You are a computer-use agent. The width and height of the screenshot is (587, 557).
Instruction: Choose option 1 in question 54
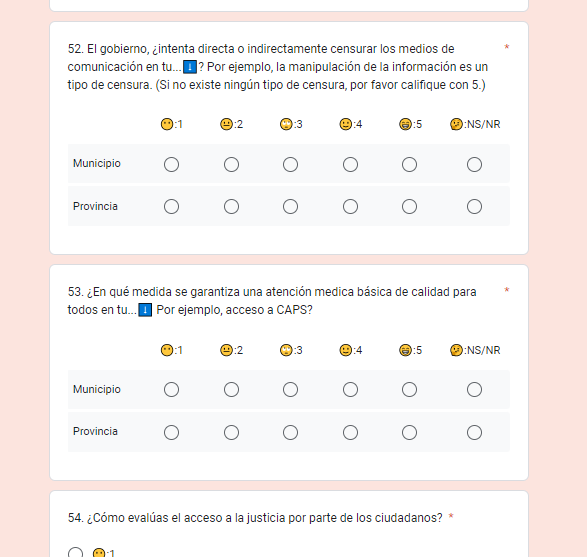(76, 553)
